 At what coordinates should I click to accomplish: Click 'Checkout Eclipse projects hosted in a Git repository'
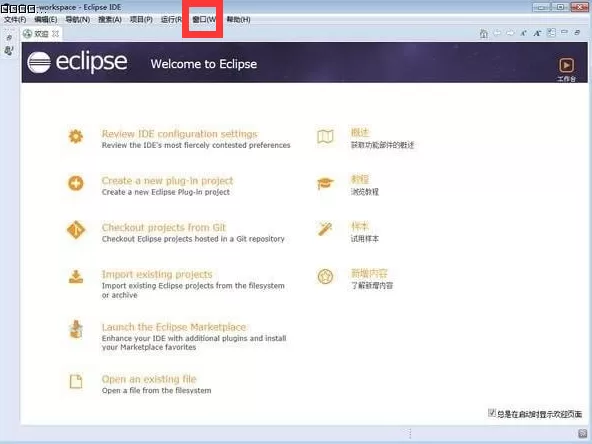[193, 239]
